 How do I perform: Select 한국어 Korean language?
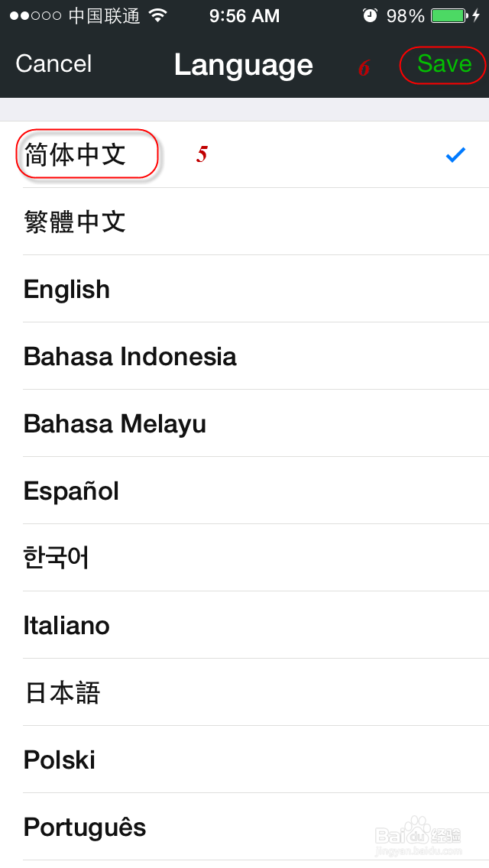coord(57,559)
